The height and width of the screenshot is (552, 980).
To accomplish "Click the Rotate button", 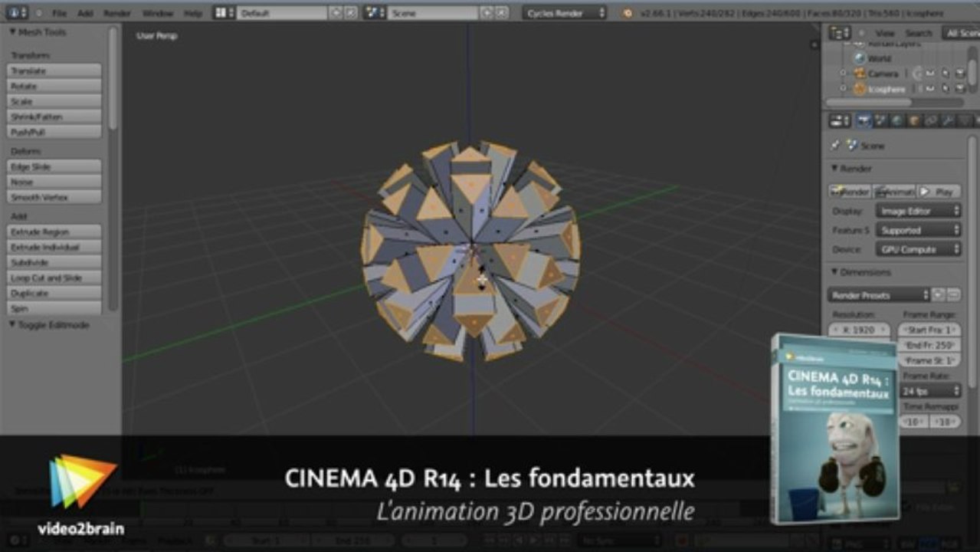I will [54, 86].
